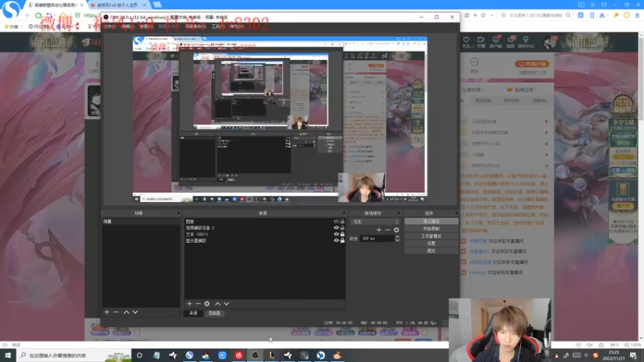Viewport: 644px width, 362px height.
Task: Remove the selected scene with minus icon
Action: coord(116,312)
